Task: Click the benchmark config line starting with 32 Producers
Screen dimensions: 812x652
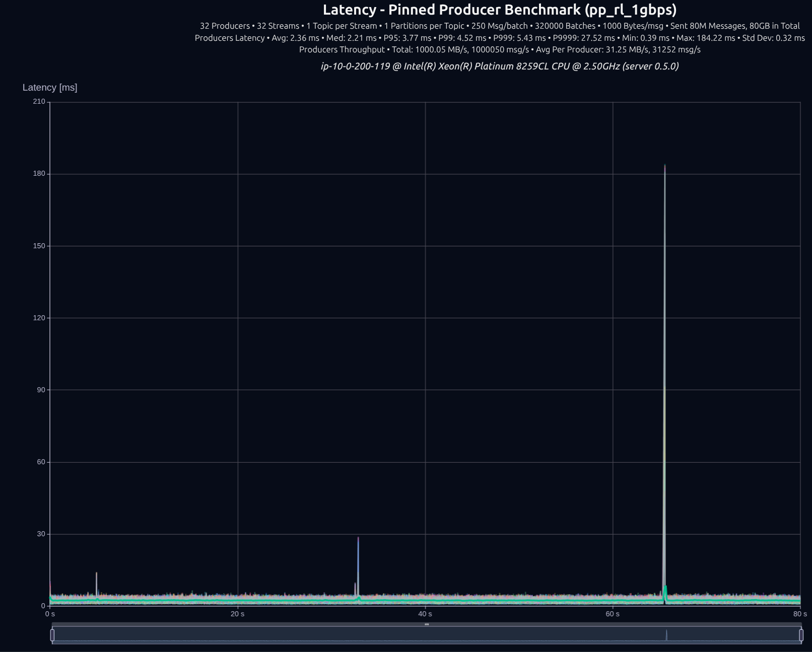Action: click(x=499, y=26)
